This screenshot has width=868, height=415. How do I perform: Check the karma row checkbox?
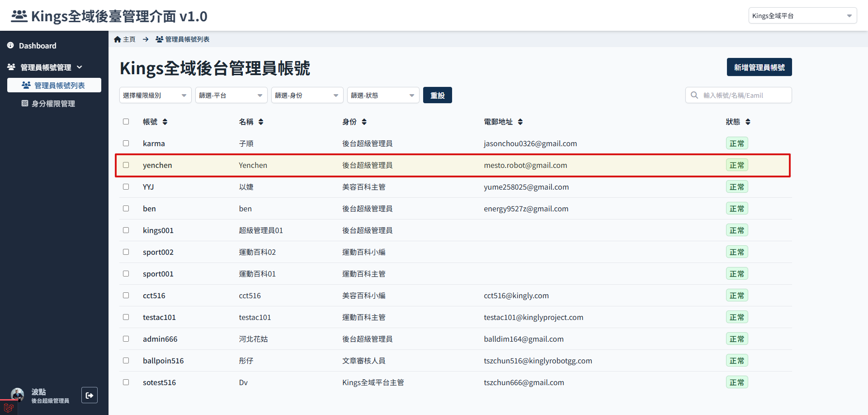coord(126,143)
